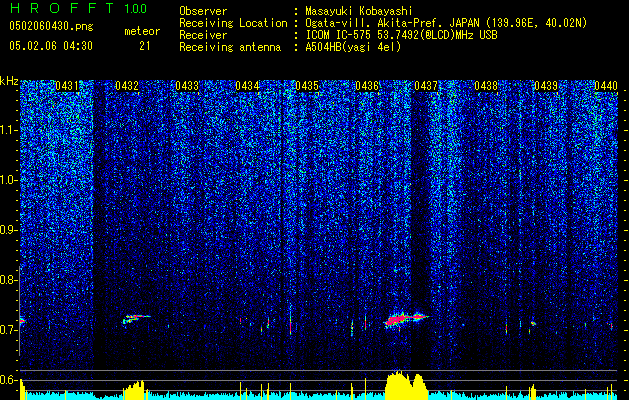
Task: Click the kHz axis unit label
Action: click(9, 81)
